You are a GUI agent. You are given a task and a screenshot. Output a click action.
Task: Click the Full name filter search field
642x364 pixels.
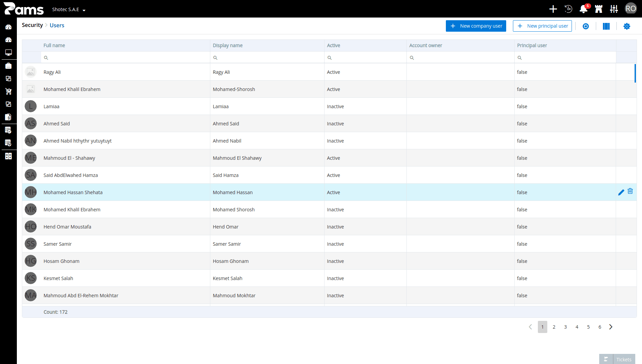coord(125,58)
